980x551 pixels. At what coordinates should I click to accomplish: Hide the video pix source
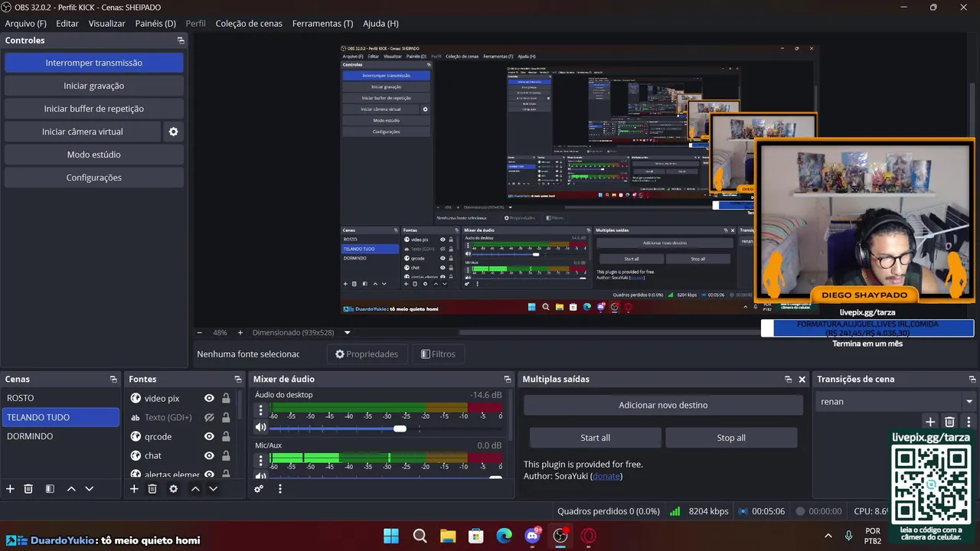tap(209, 398)
